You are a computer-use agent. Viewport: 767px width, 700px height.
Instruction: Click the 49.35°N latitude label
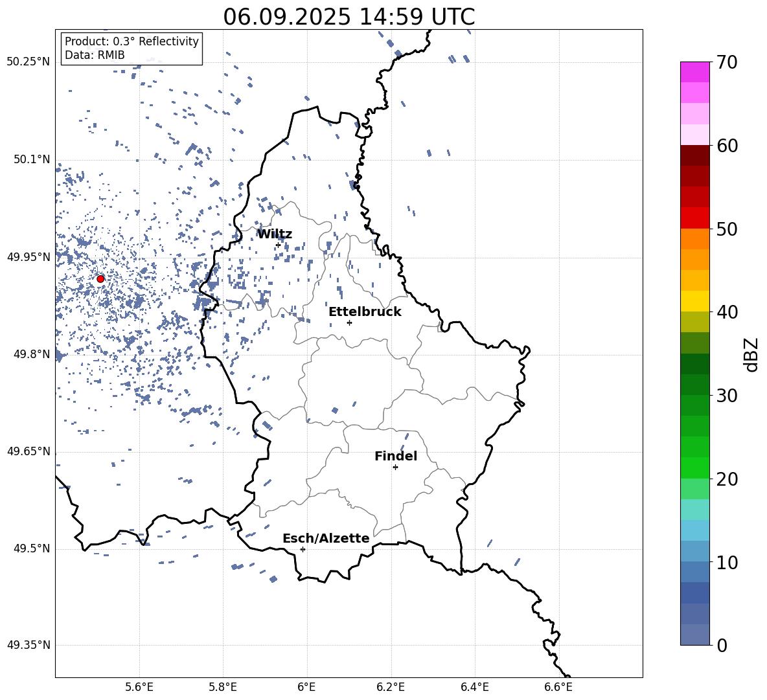29,645
